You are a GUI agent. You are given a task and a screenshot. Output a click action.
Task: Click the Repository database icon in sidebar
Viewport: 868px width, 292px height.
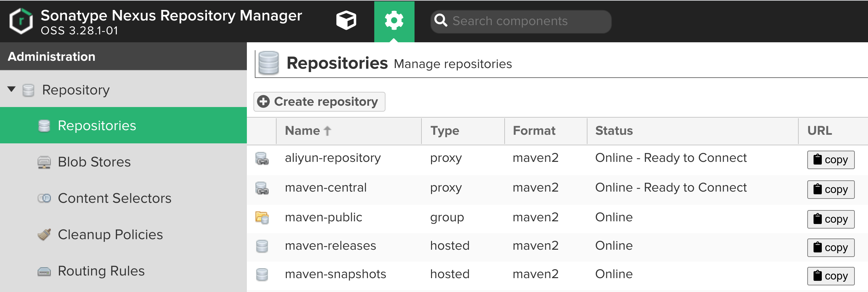28,91
